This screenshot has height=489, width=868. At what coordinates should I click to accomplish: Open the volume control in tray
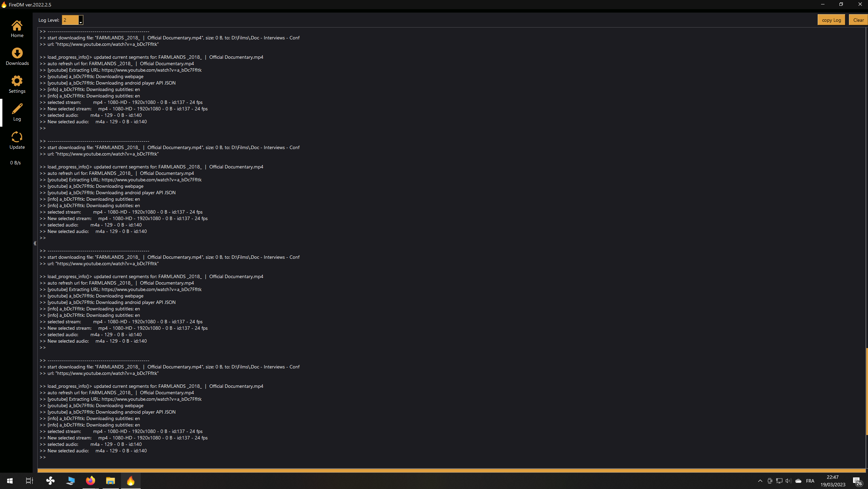[788, 481]
